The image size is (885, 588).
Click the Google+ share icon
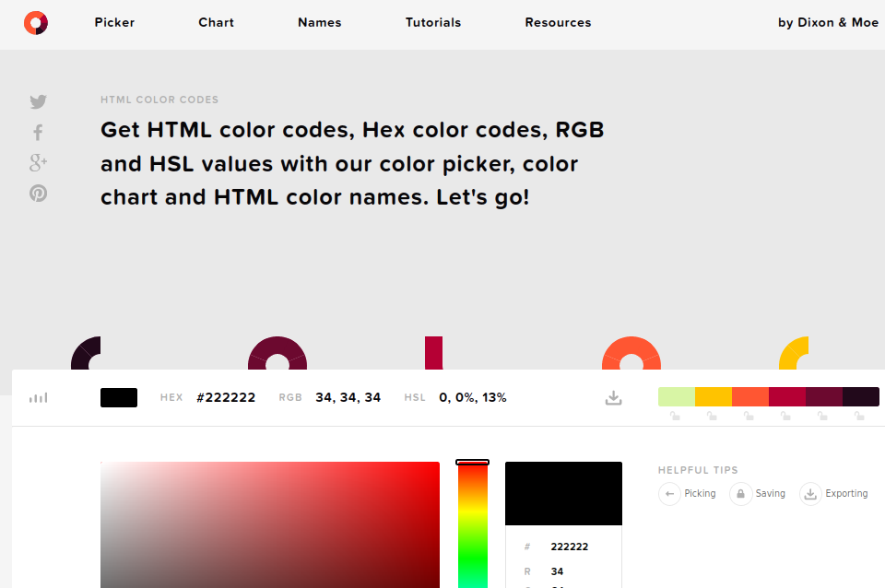coord(38,162)
